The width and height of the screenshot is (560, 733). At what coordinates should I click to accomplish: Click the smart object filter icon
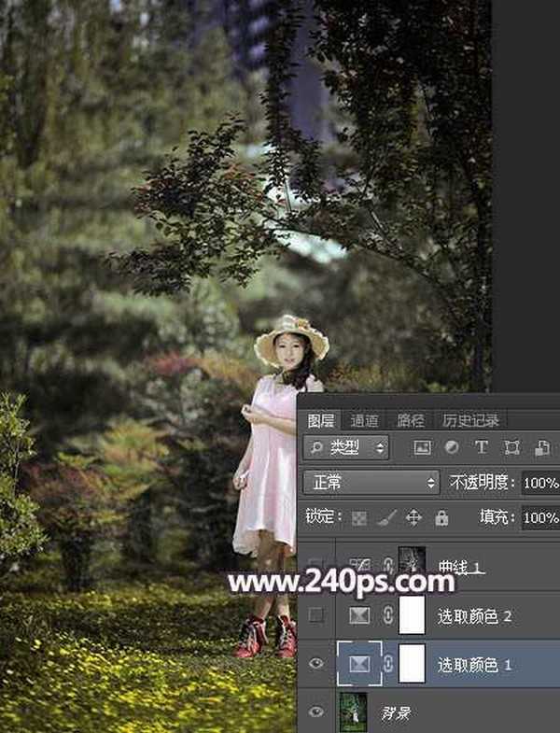[541, 448]
